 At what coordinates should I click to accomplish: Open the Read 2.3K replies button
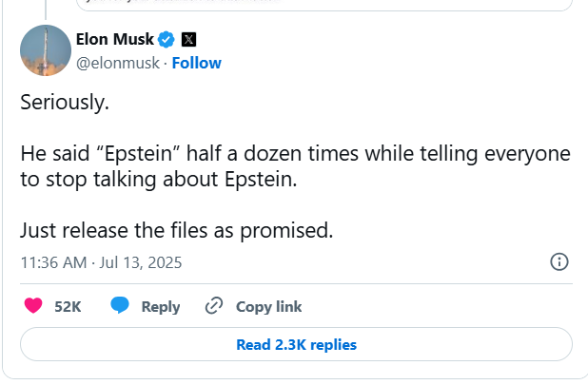click(x=296, y=344)
